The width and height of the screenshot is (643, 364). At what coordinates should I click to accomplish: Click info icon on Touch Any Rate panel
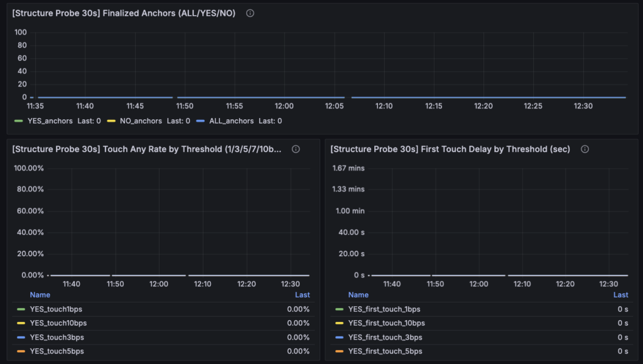[296, 149]
